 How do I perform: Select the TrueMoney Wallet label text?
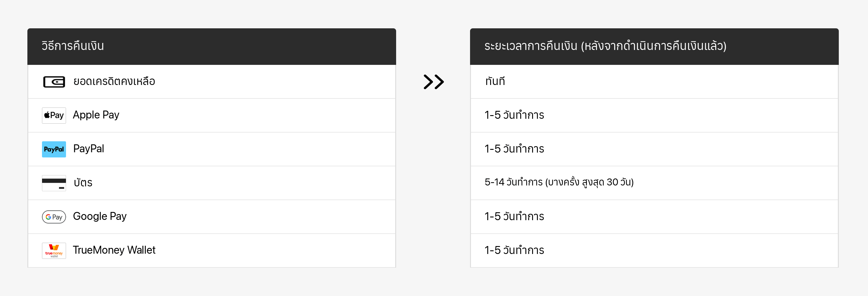point(114,250)
